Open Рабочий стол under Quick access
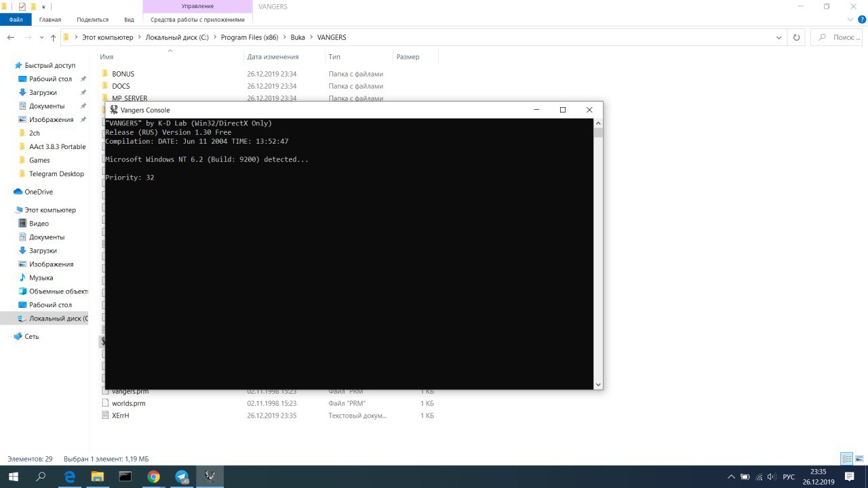 [x=50, y=79]
